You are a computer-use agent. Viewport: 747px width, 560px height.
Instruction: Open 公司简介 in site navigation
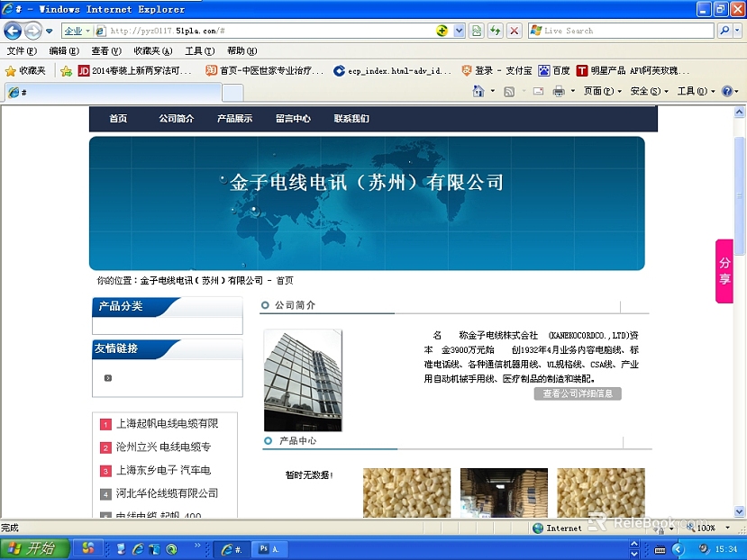pyautogui.click(x=177, y=119)
